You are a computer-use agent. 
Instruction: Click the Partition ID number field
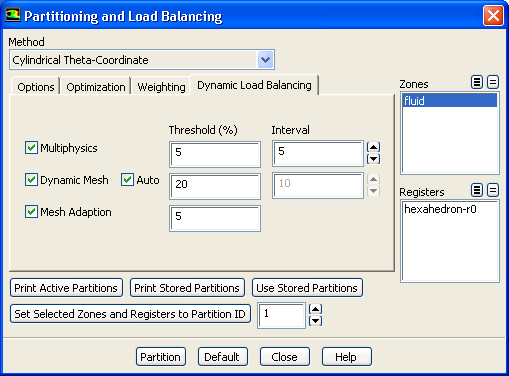[x=281, y=315]
